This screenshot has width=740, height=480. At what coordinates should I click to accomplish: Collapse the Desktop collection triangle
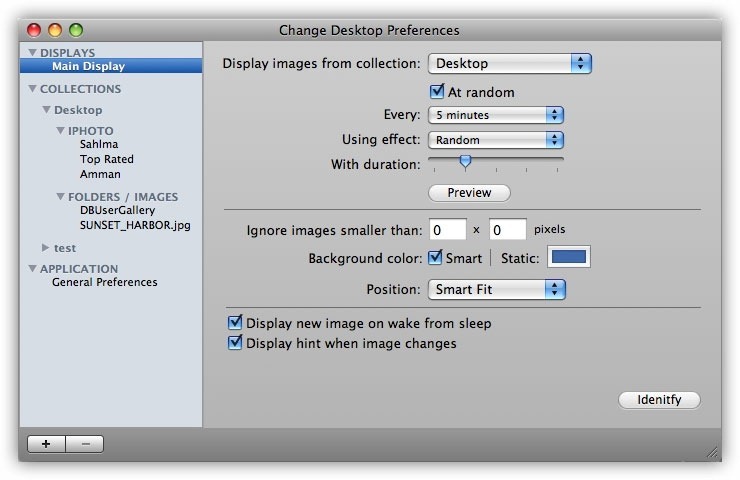click(x=46, y=110)
